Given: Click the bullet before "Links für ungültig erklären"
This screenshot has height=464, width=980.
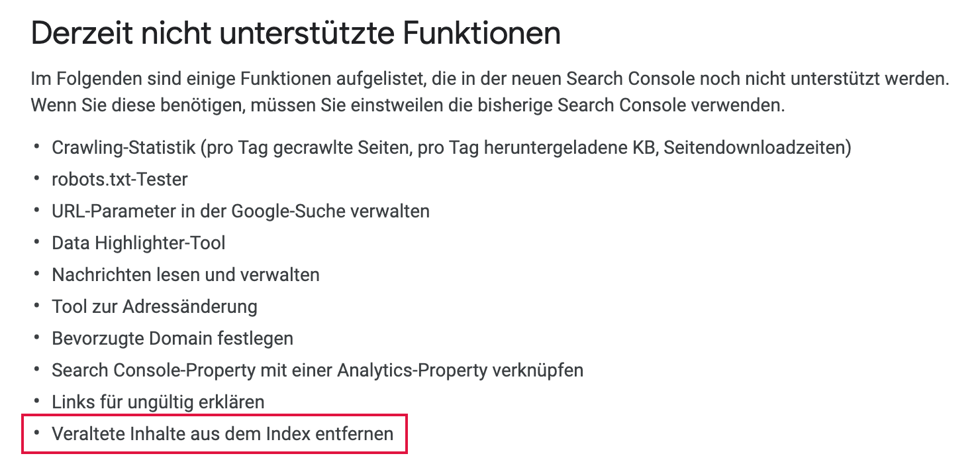Looking at the screenshot, I should point(37,402).
